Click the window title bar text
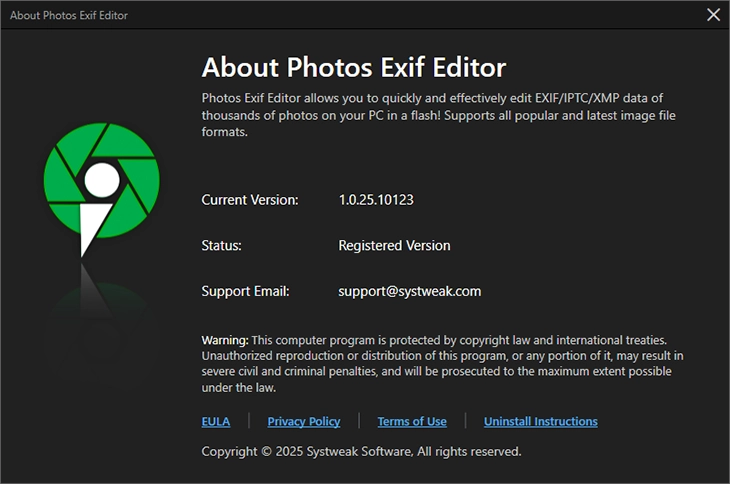This screenshot has width=730, height=484. coord(65,15)
